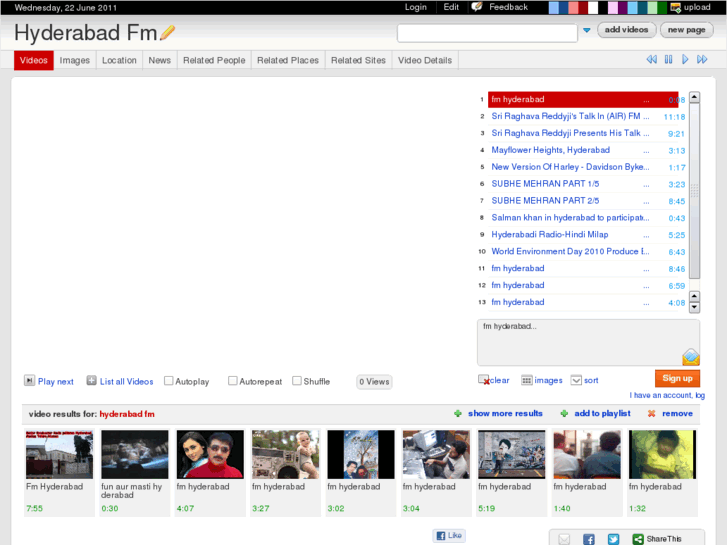Open the Images tab
This screenshot has width=727, height=545.
[x=75, y=60]
